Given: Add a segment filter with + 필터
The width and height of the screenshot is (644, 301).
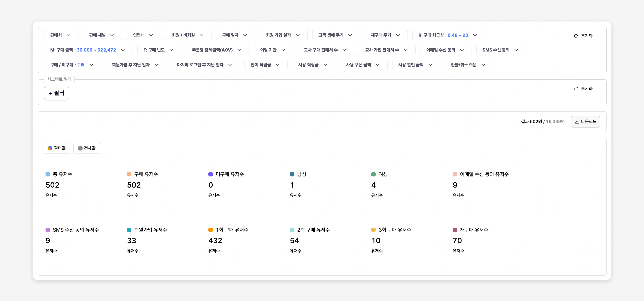Looking at the screenshot, I should point(56,93).
